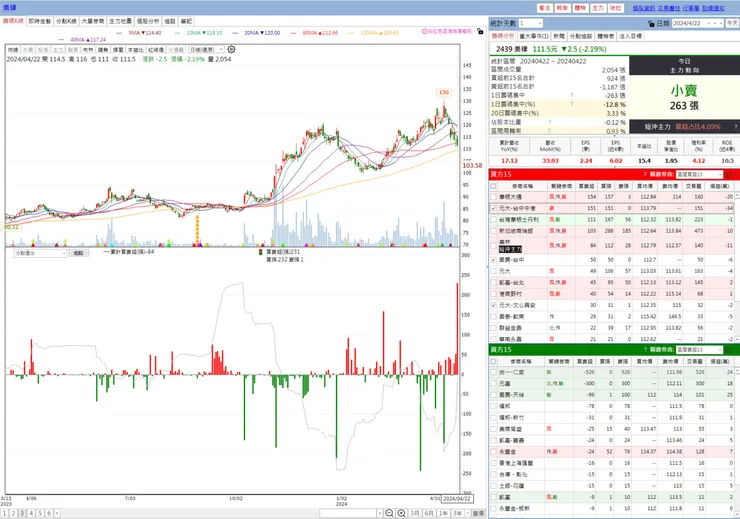Click the clock icon beside the pink chart notice
Image resolution: width=740 pixels, height=519 pixels.
424,31
